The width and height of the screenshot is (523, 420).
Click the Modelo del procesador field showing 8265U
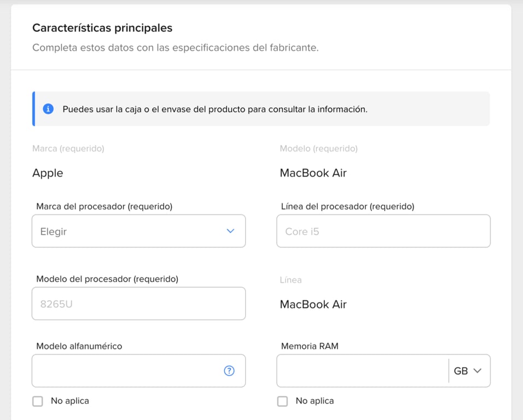138,304
